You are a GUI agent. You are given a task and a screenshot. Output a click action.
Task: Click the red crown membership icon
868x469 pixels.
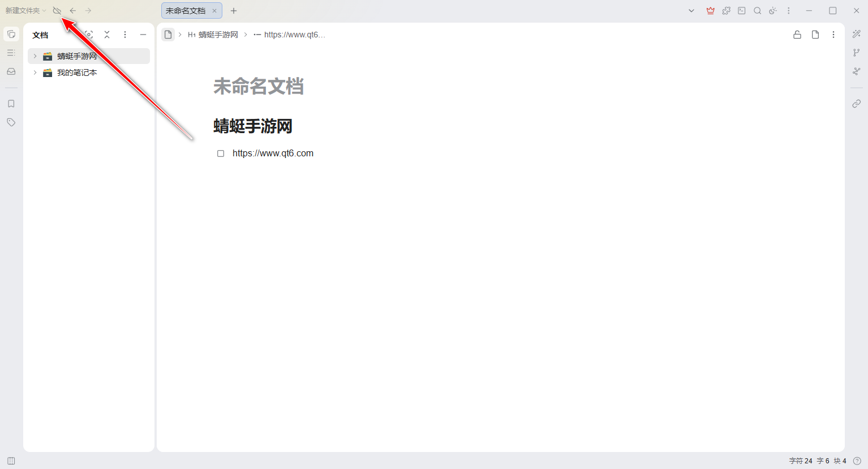pyautogui.click(x=711, y=11)
